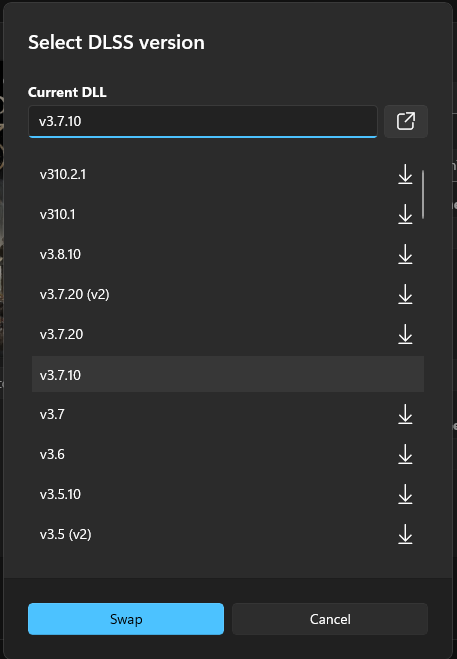Click the Cancel button
Image resolution: width=457 pixels, height=659 pixels.
pos(330,619)
